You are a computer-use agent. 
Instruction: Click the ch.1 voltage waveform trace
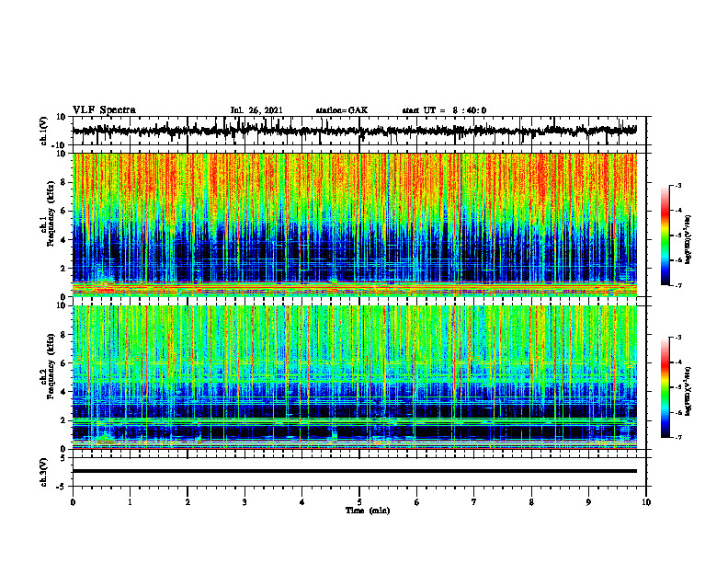354,131
